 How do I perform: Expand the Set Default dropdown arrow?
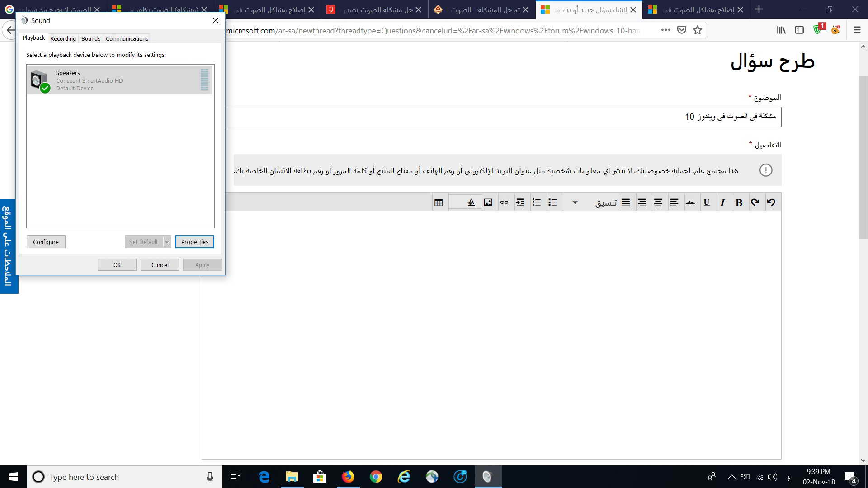point(167,242)
